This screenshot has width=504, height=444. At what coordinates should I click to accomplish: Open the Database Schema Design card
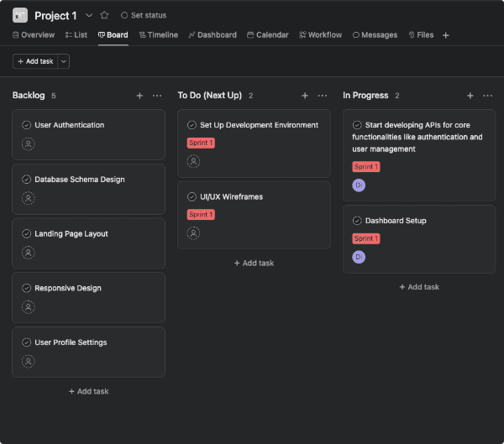coord(89,189)
